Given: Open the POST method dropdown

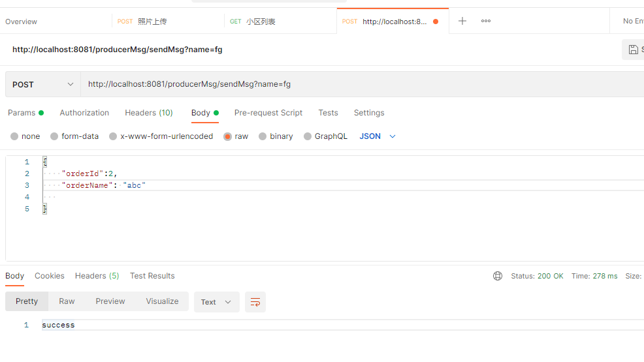Looking at the screenshot, I should coord(43,84).
